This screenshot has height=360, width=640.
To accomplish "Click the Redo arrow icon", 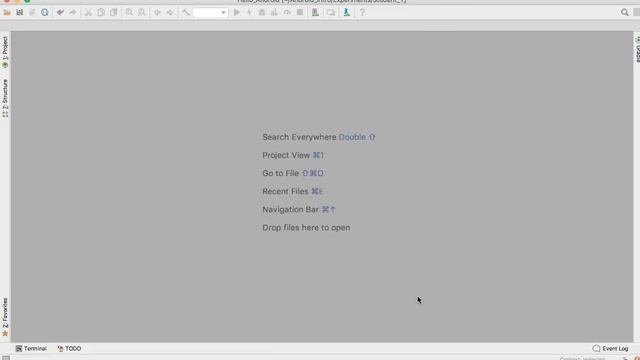I will (73, 13).
